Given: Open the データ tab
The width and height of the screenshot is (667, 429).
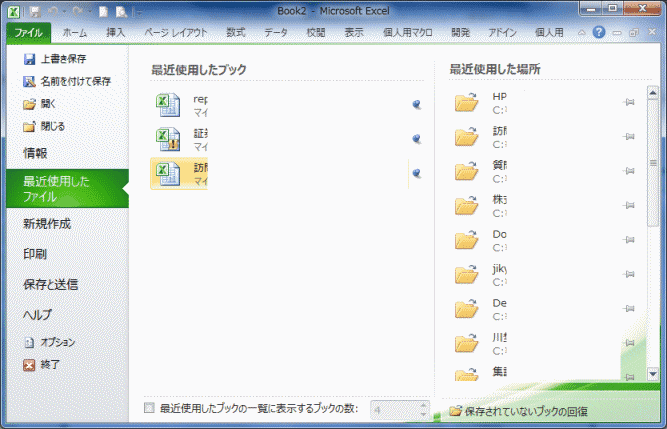Looking at the screenshot, I should [x=276, y=33].
